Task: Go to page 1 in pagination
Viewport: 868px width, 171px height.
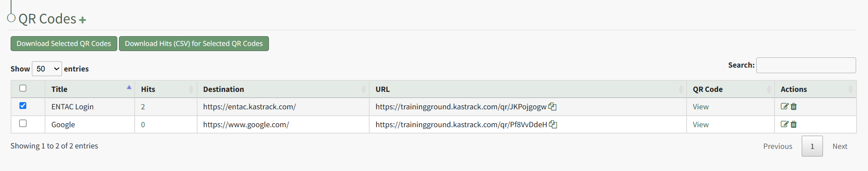Action: pos(812,146)
